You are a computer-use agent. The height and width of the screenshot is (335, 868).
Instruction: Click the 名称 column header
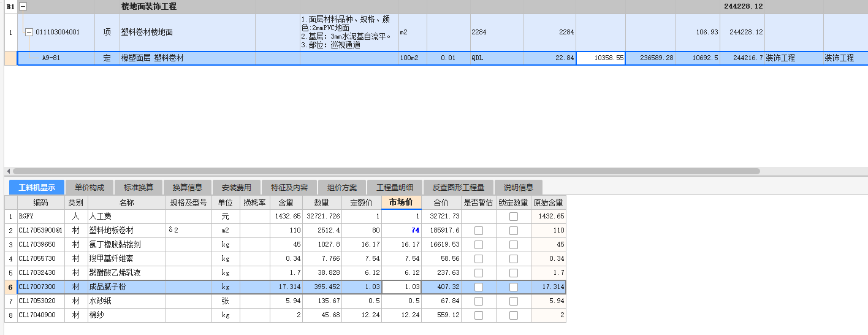coord(126,202)
